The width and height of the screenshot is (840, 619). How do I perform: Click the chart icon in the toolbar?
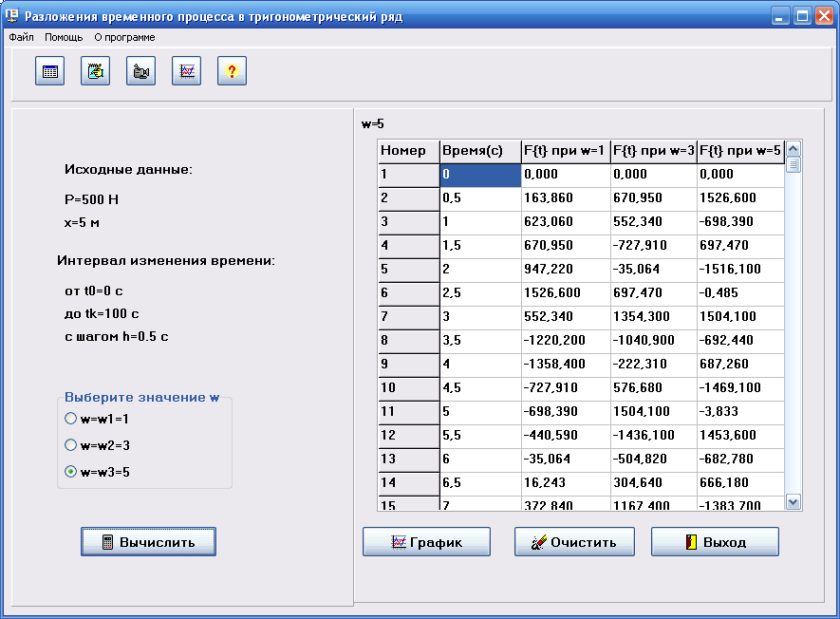(x=187, y=71)
